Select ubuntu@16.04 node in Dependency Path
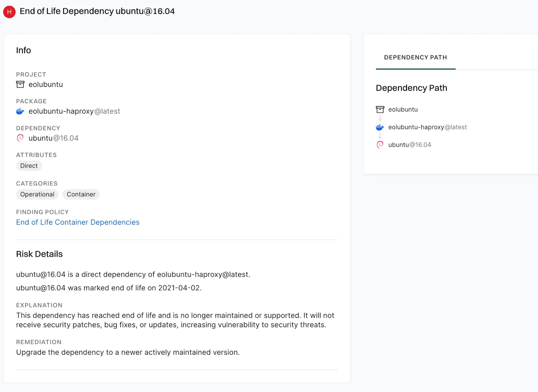 (x=410, y=145)
